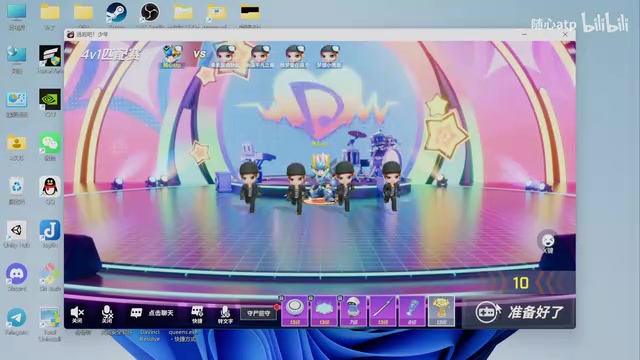Select the golden trophy item slot
Viewport: 640px width, 360px height.
point(441,311)
